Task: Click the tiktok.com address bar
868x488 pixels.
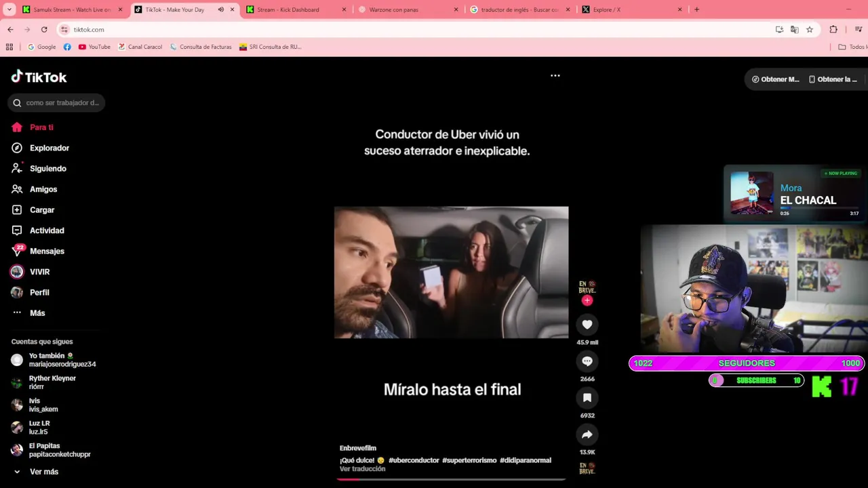Action: 420,30
